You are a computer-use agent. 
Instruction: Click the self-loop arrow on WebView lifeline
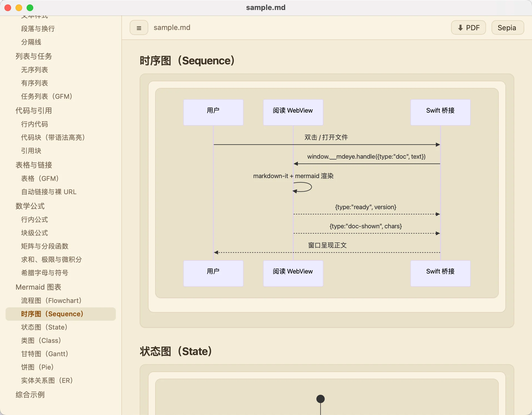[x=302, y=187]
